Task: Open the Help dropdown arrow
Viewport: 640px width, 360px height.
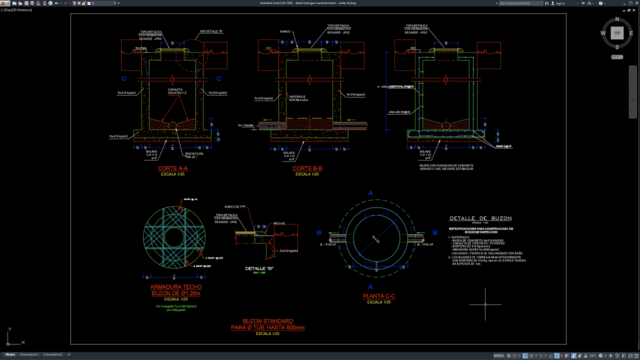Action: pyautogui.click(x=605, y=3)
